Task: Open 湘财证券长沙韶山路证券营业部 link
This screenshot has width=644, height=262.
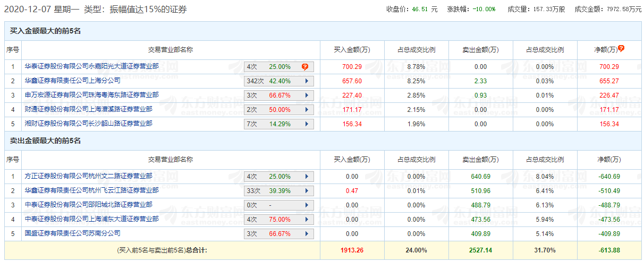Action: 88,124
